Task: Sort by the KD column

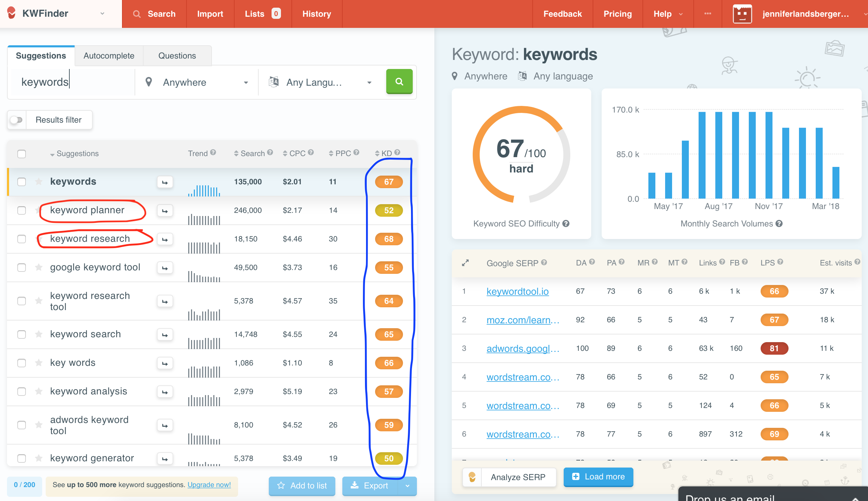Action: pos(383,153)
